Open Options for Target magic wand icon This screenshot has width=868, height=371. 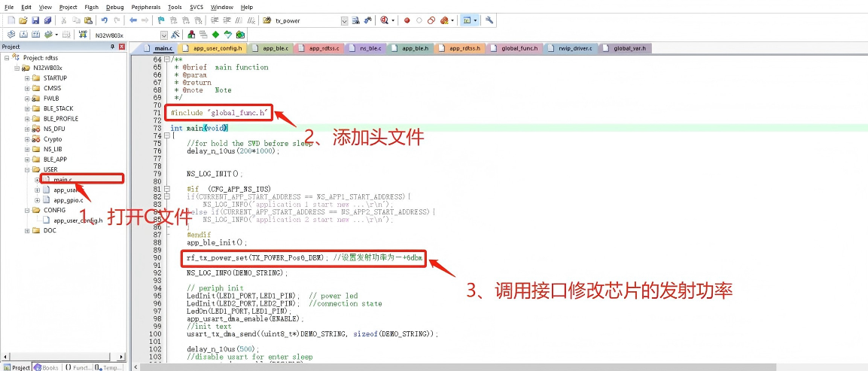175,35
